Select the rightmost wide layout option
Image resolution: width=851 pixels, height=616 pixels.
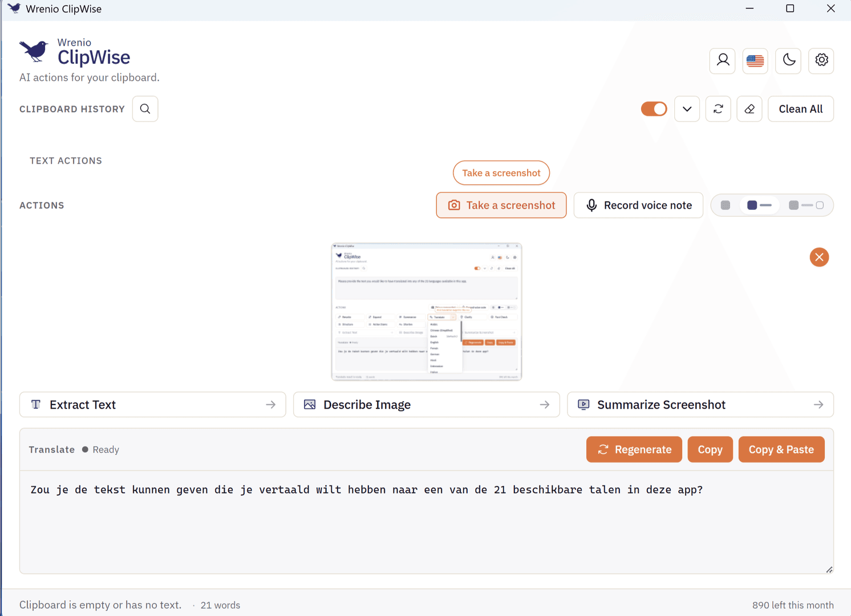click(x=806, y=205)
